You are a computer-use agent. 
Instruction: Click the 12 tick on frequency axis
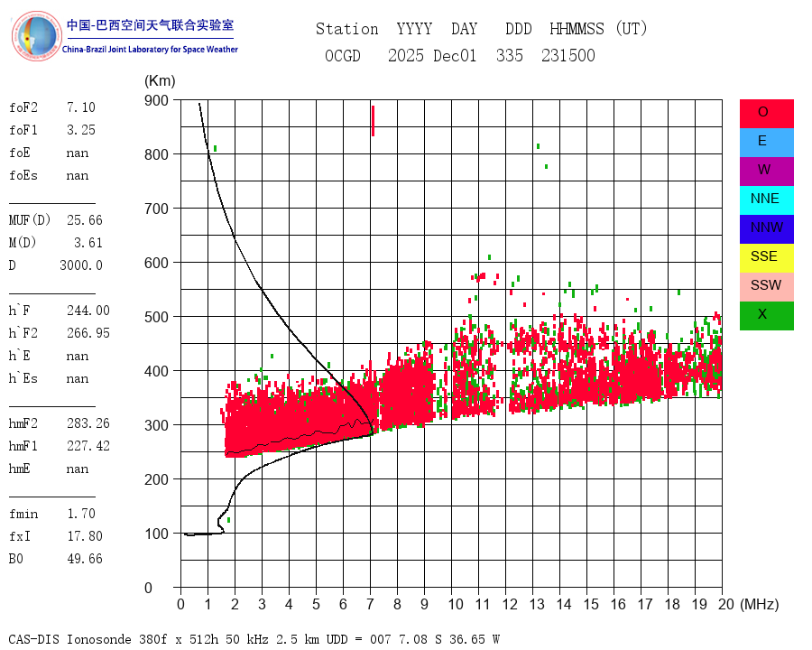510,604
